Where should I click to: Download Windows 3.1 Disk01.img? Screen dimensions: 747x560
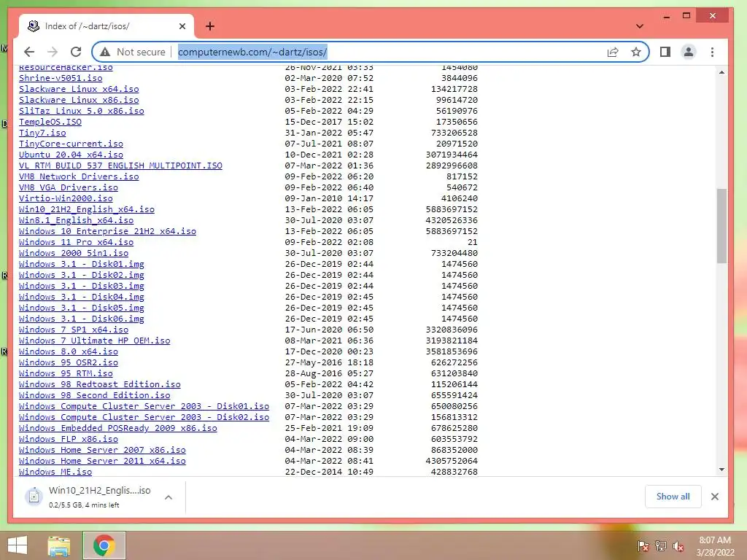(82, 264)
